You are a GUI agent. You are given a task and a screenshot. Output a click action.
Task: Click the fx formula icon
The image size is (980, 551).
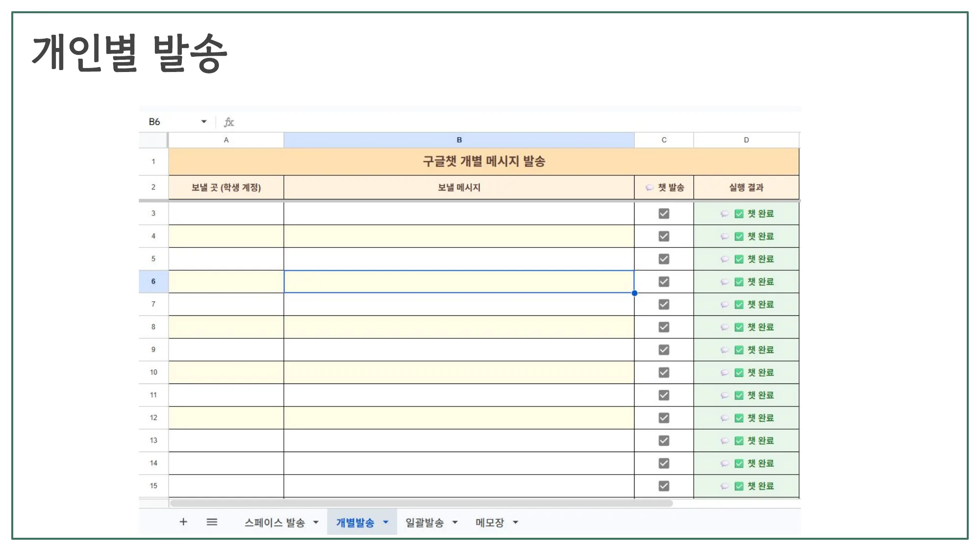[229, 122]
